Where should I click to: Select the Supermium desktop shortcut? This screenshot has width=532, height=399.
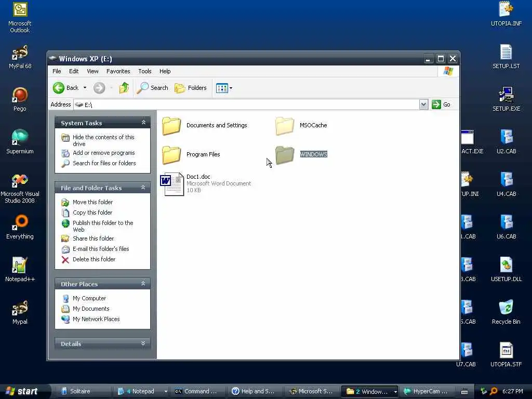click(20, 142)
